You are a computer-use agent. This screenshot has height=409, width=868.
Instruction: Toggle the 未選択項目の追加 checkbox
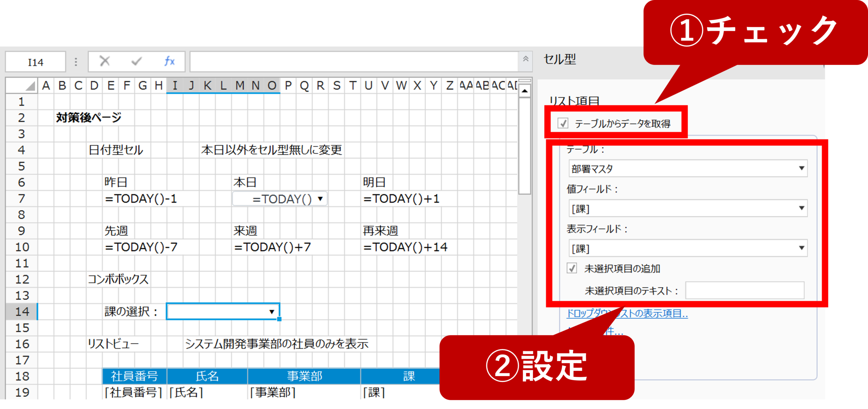pos(572,268)
